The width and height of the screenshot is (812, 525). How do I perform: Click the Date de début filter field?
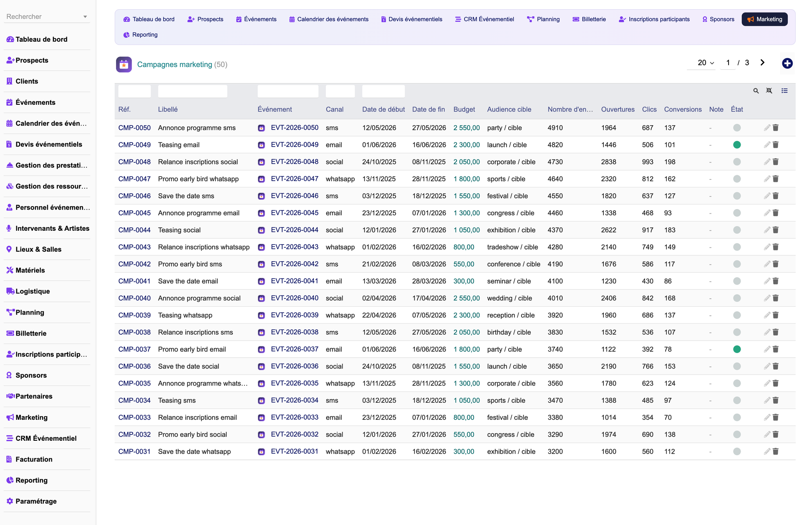383,91
